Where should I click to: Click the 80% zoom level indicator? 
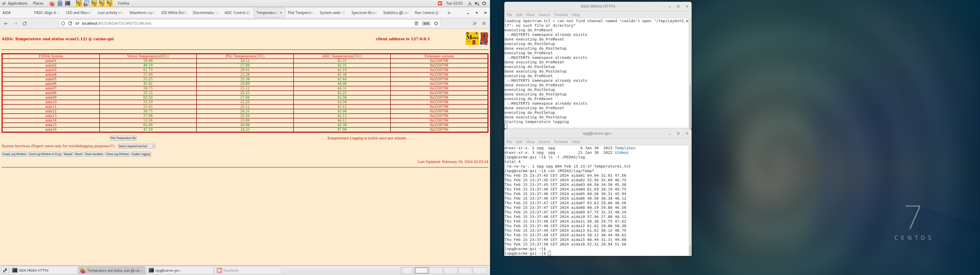(x=426, y=23)
